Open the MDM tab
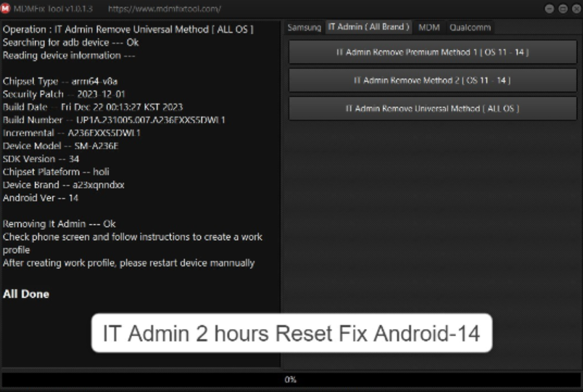 429,27
